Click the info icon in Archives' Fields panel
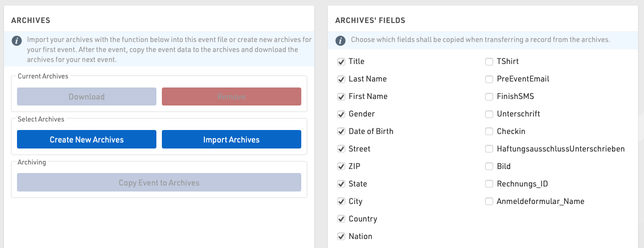 pos(340,40)
